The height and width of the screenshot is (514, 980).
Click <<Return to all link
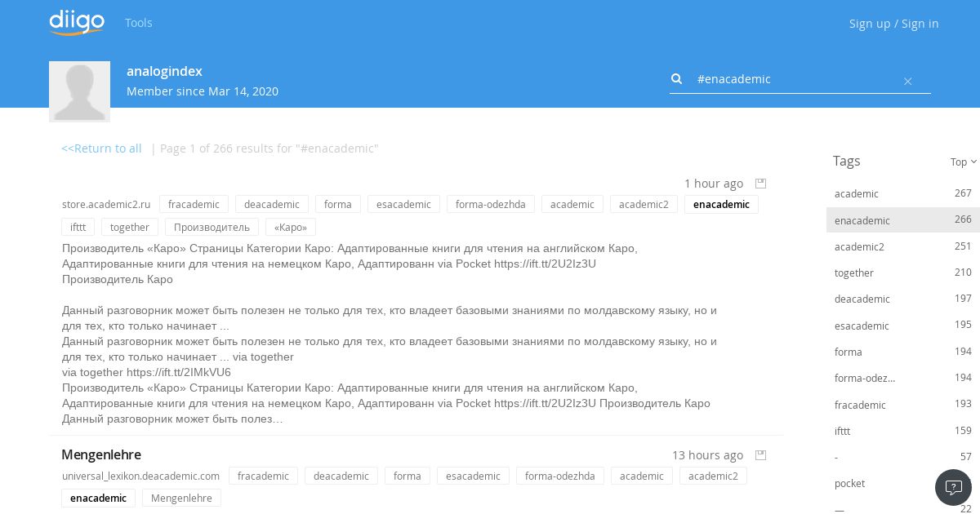point(101,148)
